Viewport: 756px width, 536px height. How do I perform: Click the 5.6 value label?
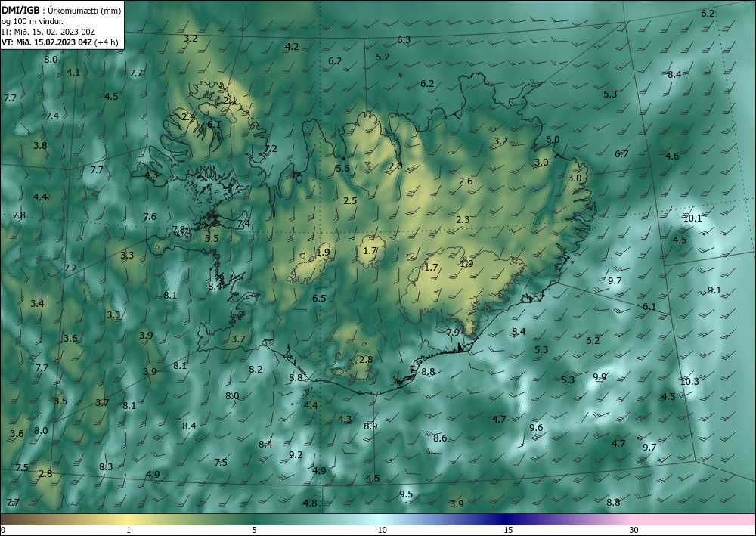342,168
